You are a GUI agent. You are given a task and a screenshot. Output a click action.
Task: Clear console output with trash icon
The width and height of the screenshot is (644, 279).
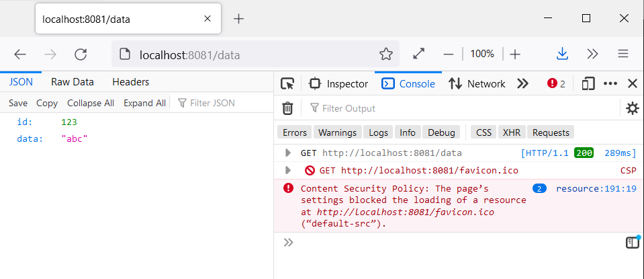coord(287,108)
